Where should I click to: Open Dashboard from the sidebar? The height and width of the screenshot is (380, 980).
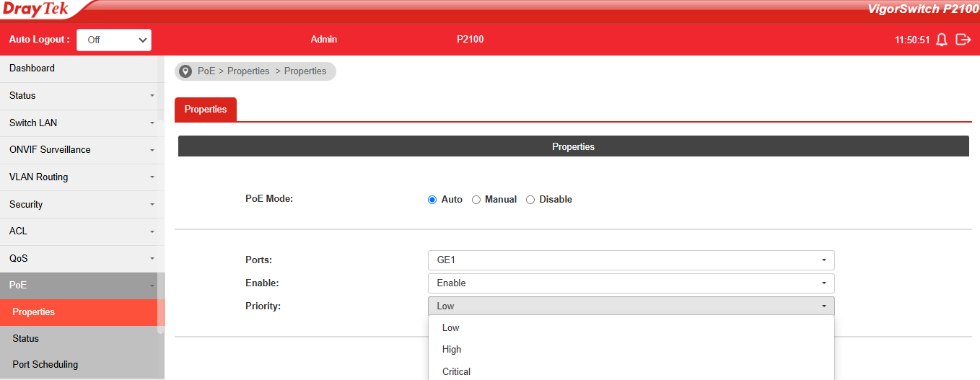[x=32, y=69]
